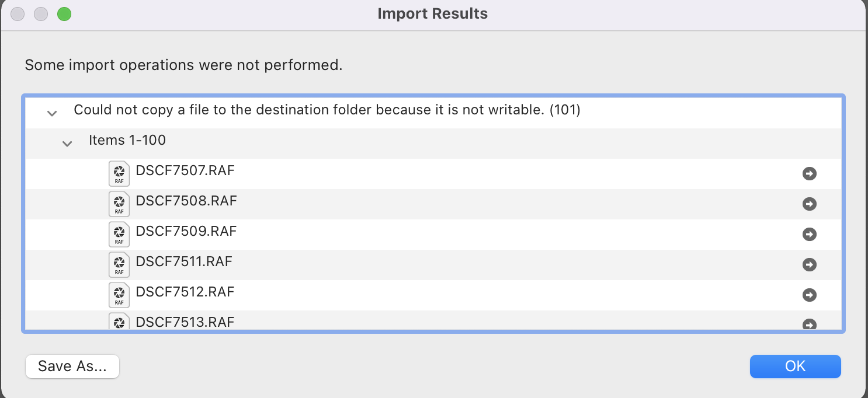Click the RAF thumbnail icon for DSCF7509.RAF
Image resolution: width=868 pixels, height=398 pixels.
pyautogui.click(x=119, y=234)
